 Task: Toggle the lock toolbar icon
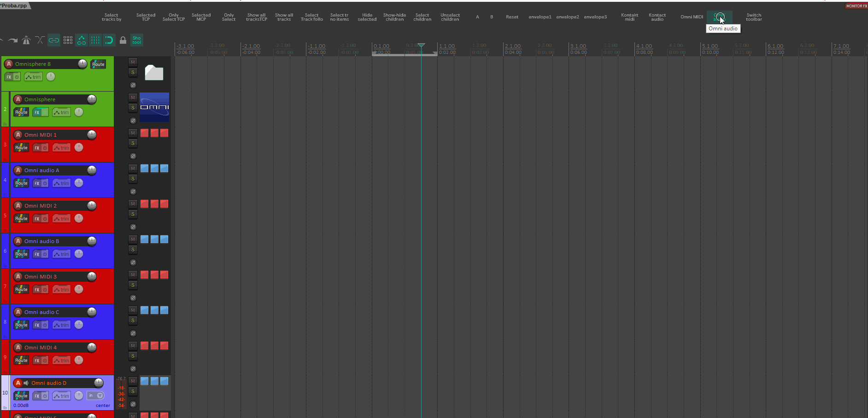pos(123,41)
